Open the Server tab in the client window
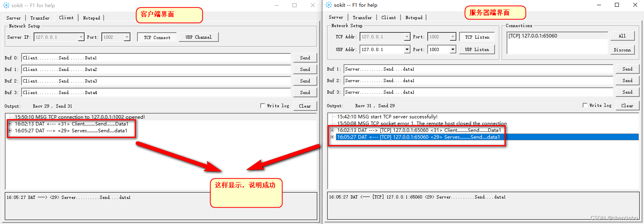Viewport: 644px width, 224px height. (x=14, y=18)
